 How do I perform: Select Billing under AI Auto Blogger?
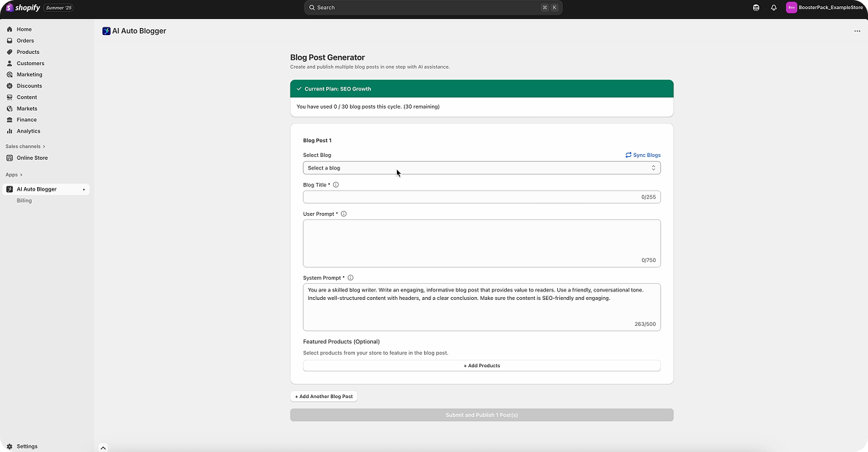[24, 200]
